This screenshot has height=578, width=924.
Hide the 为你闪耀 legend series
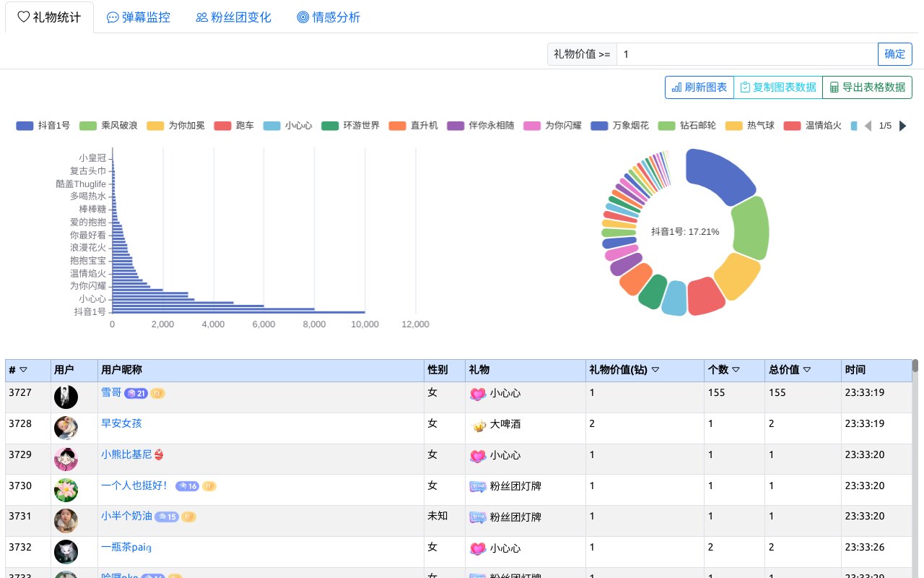[553, 126]
